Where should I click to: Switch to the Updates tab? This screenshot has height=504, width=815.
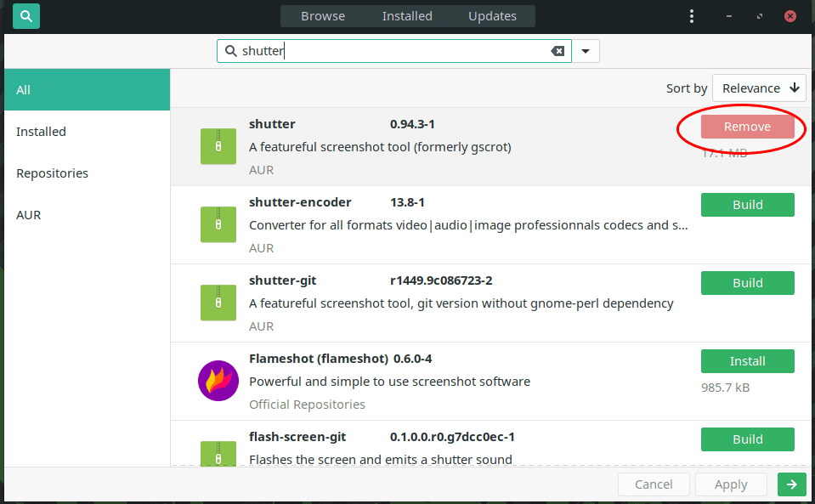pyautogui.click(x=492, y=16)
